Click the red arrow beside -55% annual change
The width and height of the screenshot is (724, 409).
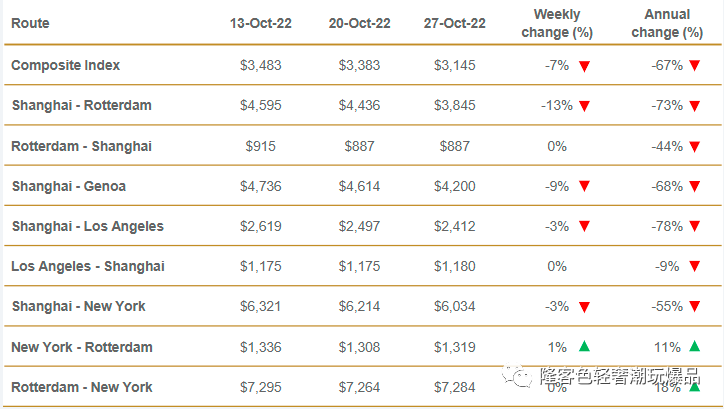[694, 306]
